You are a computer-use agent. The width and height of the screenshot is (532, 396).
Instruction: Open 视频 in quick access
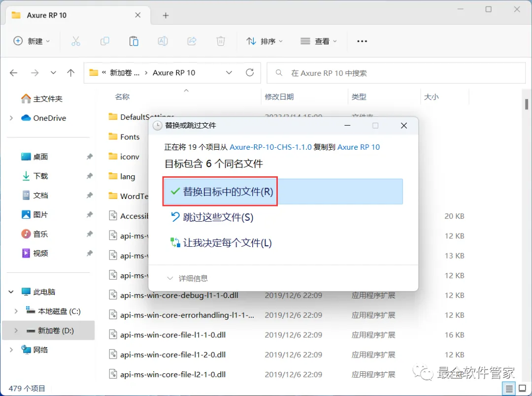click(x=40, y=254)
